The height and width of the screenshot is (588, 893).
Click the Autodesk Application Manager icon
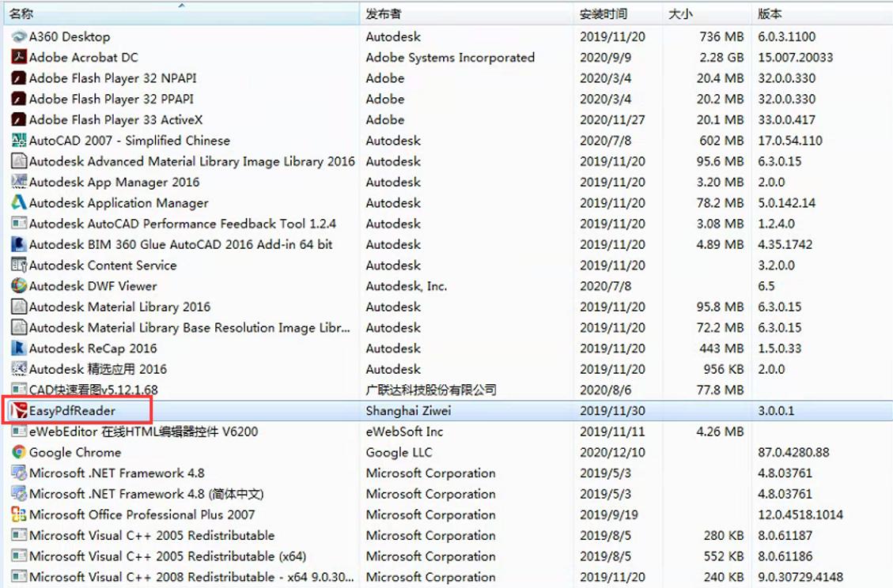click(17, 202)
